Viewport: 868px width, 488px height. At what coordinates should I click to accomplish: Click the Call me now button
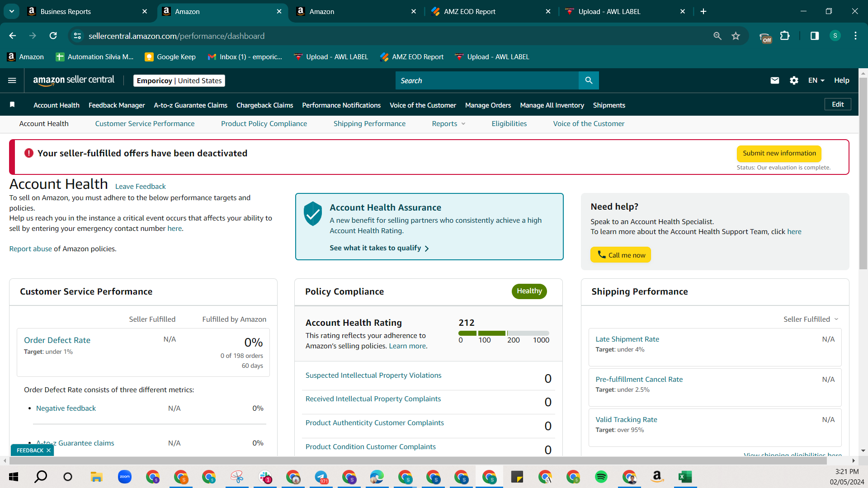[x=621, y=255]
